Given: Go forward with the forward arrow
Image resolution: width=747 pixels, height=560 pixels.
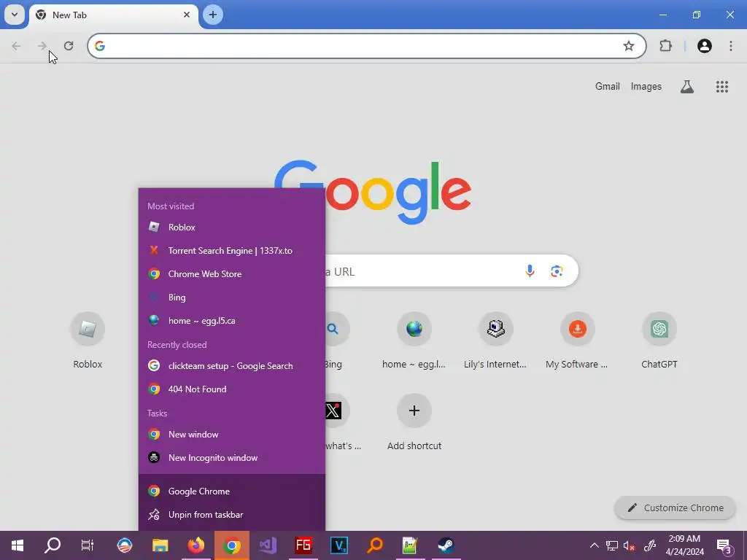Looking at the screenshot, I should [42, 46].
